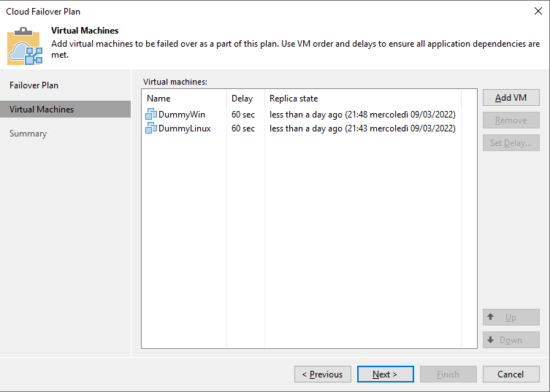Click the Next button
Screen dimensions: 550x392
point(385,374)
